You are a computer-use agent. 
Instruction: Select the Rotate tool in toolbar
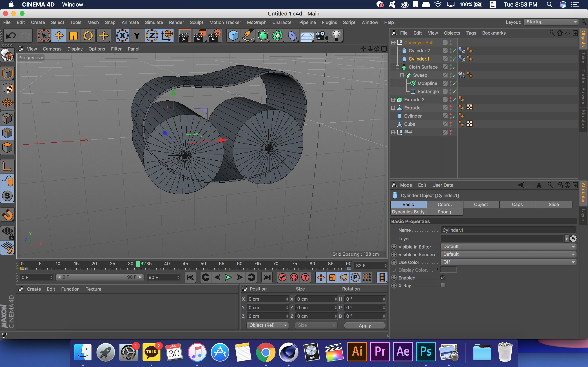[88, 36]
